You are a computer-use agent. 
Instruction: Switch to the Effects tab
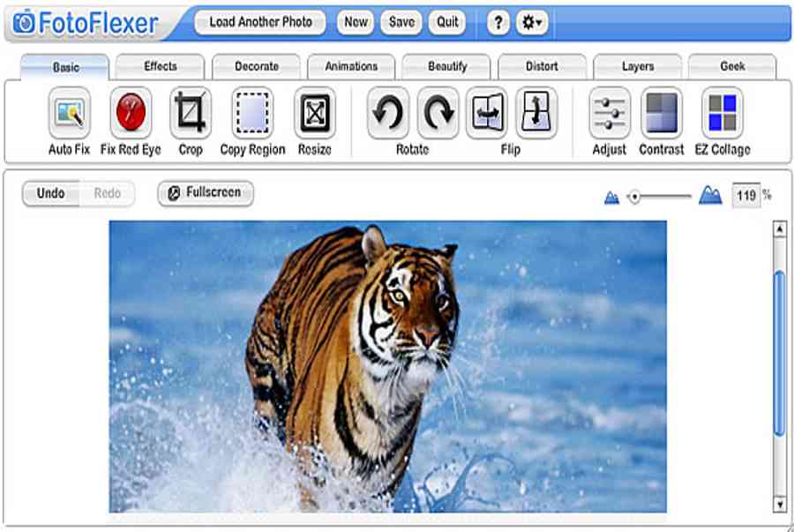point(160,66)
